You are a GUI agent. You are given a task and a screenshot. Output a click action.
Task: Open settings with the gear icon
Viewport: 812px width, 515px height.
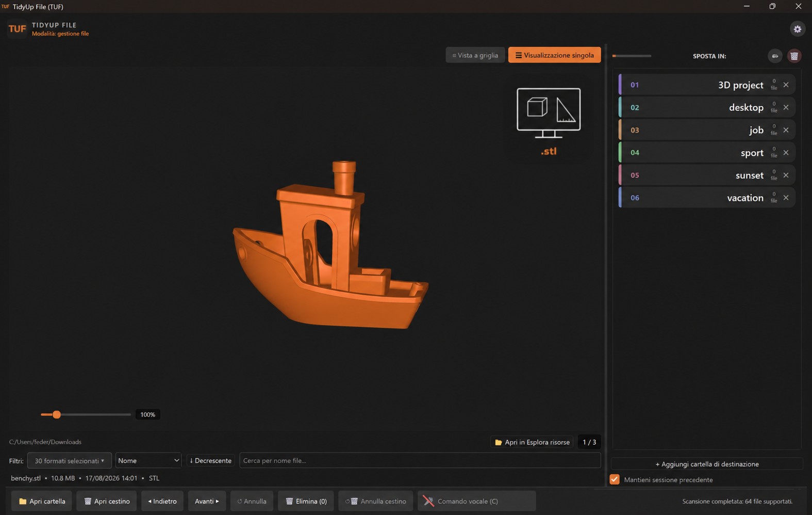[797, 29]
